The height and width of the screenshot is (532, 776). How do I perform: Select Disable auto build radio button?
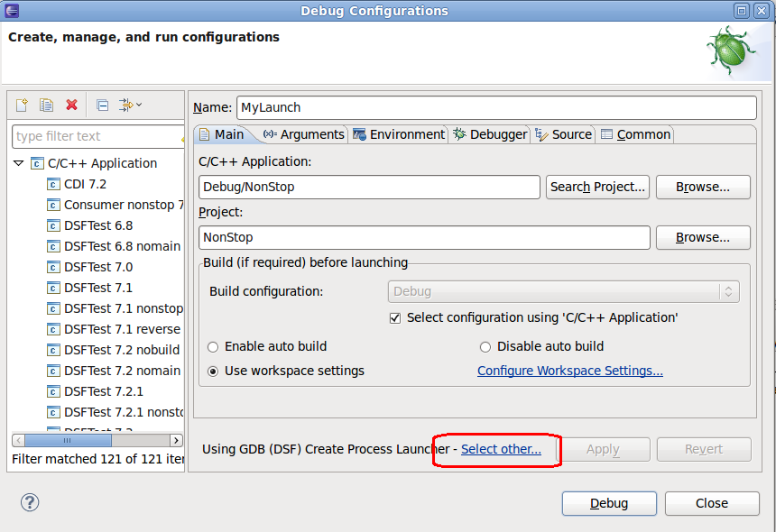pos(485,347)
